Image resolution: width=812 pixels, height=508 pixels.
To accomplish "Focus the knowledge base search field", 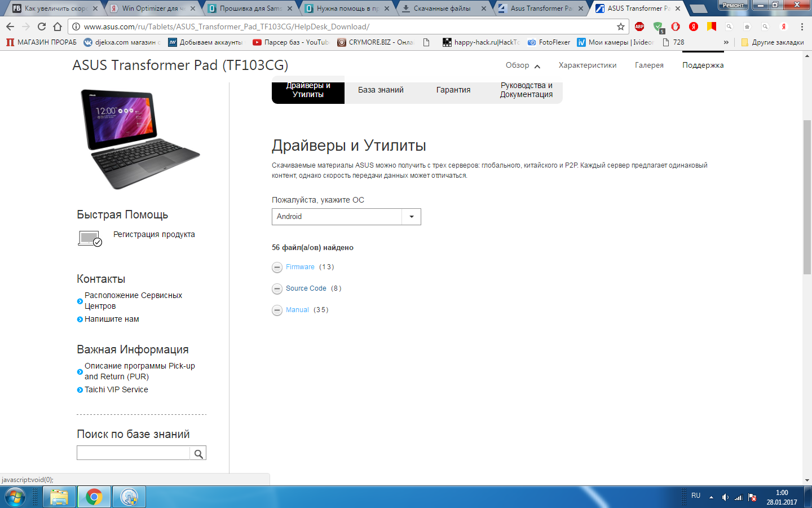I will (134, 453).
